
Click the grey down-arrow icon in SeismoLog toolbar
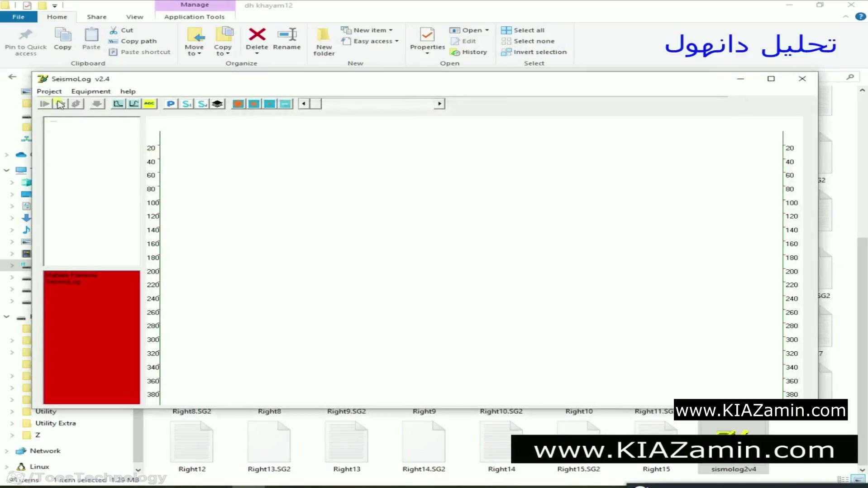[96, 104]
